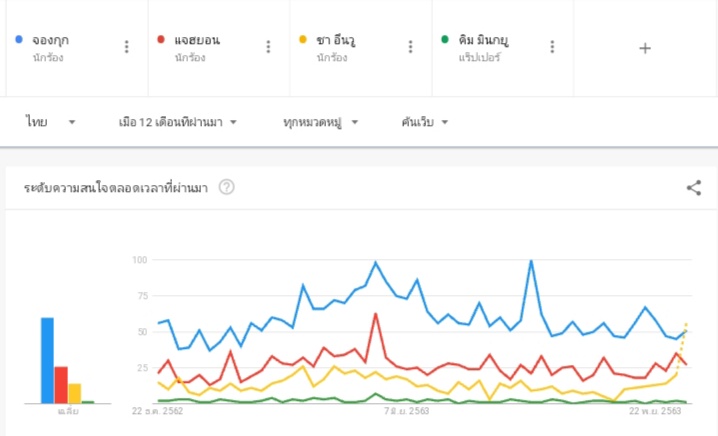Click the blue line's highest peak
718x436 pixels.
pyautogui.click(x=531, y=261)
